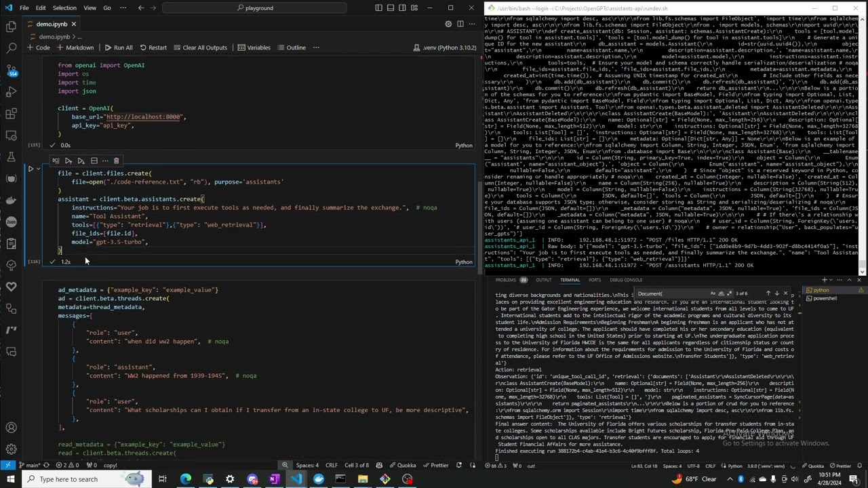868x488 pixels.
Task: Run by line in cell toolbar
Action: (x=56, y=161)
